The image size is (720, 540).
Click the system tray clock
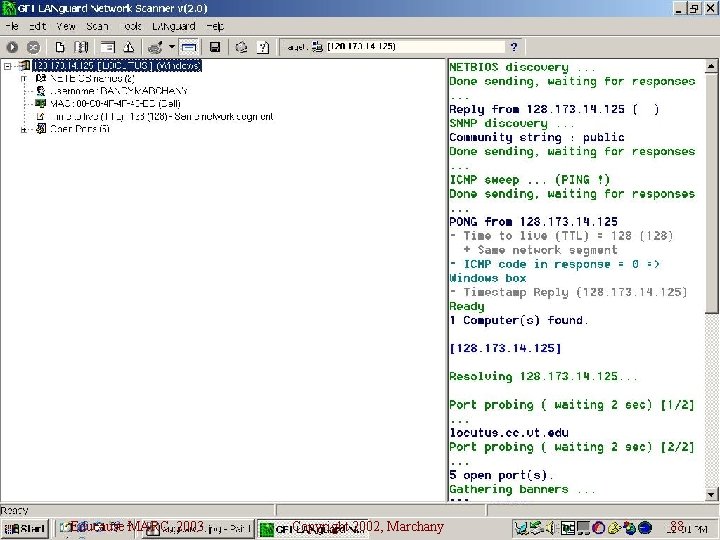687,529
